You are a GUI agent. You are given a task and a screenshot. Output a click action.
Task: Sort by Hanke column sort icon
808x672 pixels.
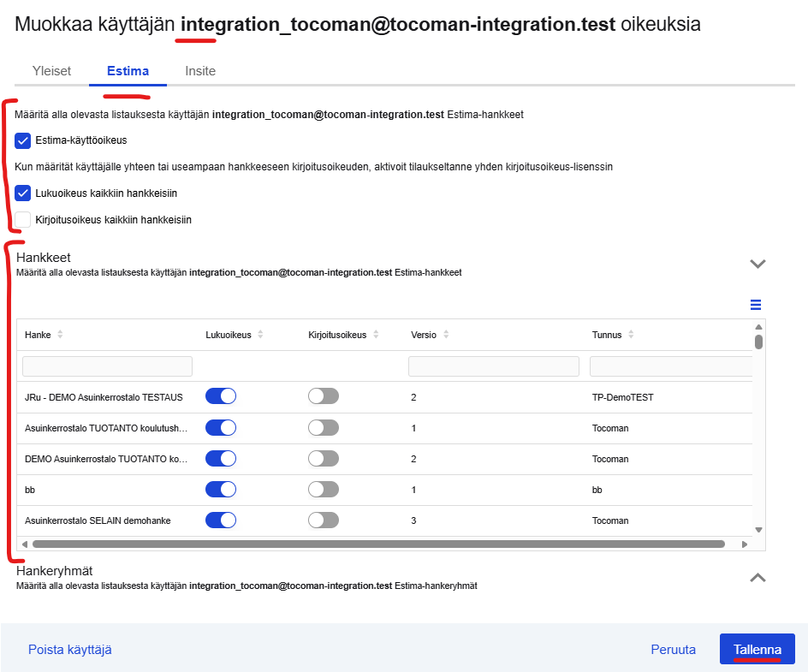[x=60, y=335]
